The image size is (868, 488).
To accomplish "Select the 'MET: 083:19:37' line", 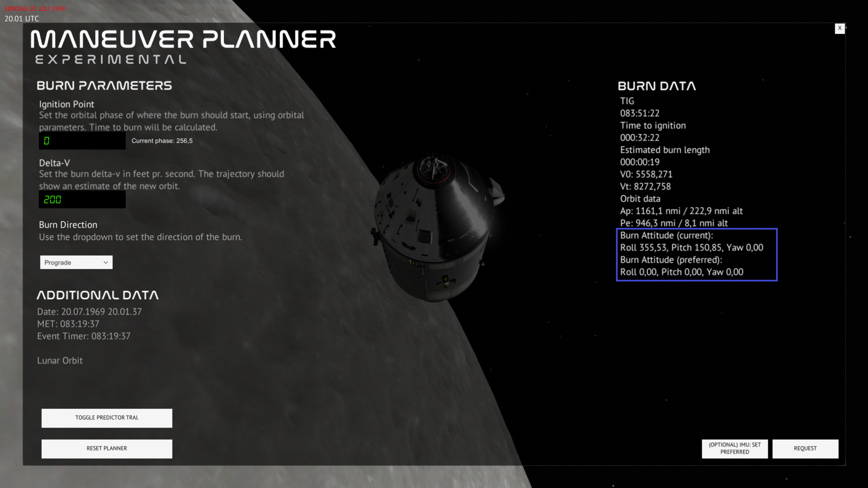I will (68, 324).
